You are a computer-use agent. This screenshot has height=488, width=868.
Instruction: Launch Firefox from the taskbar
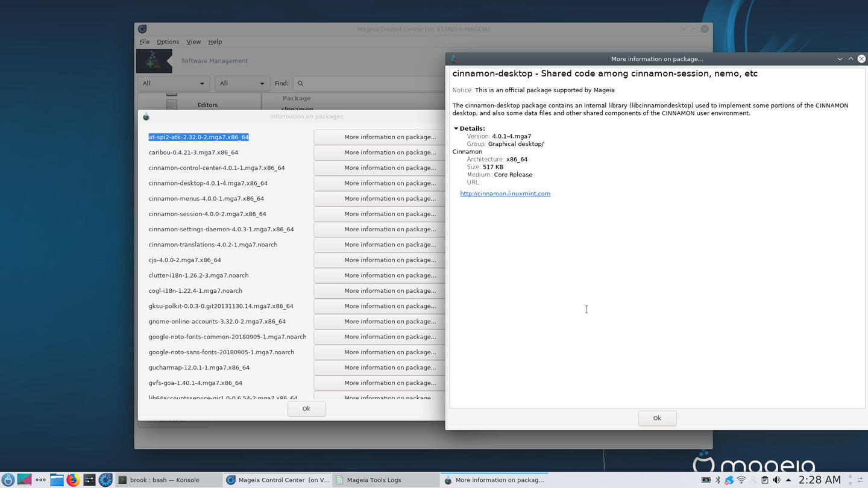73,480
